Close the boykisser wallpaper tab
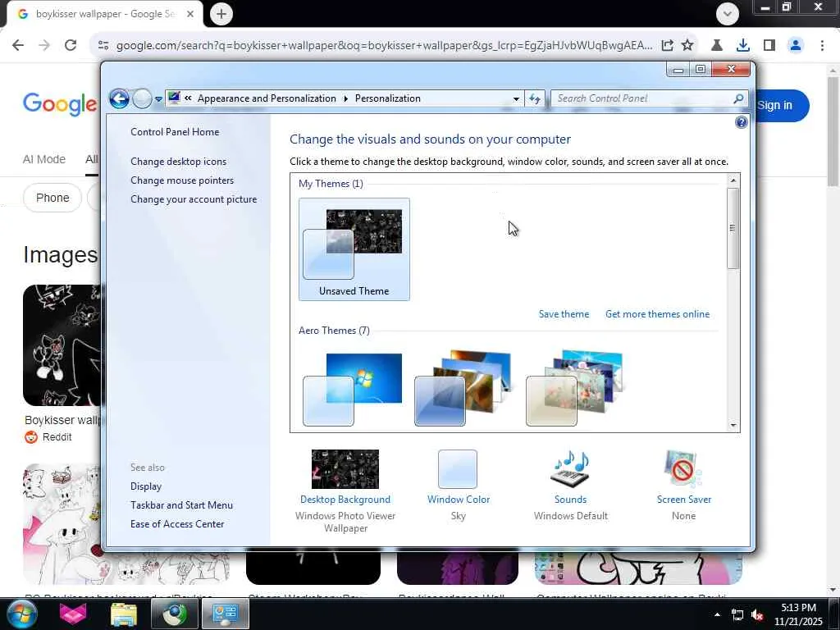The height and width of the screenshot is (630, 840). tap(190, 14)
